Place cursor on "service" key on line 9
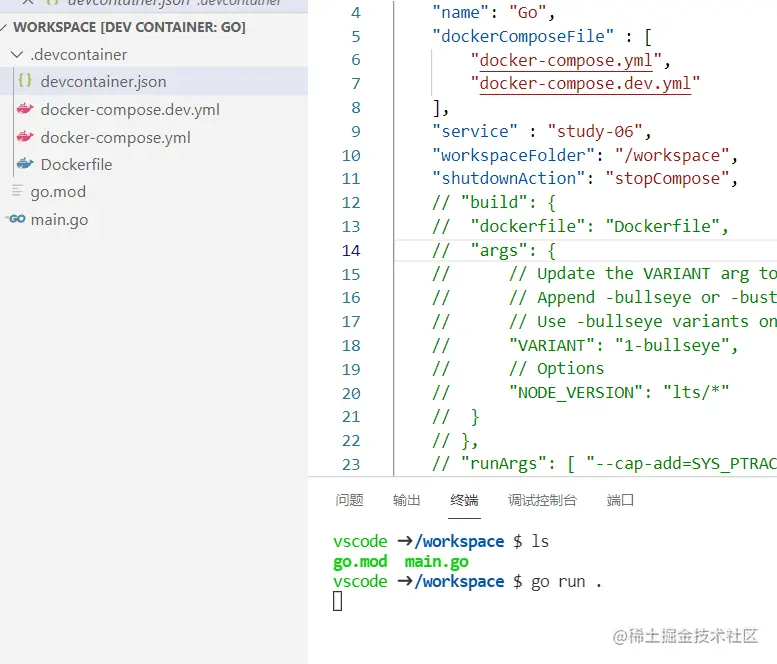 (475, 131)
